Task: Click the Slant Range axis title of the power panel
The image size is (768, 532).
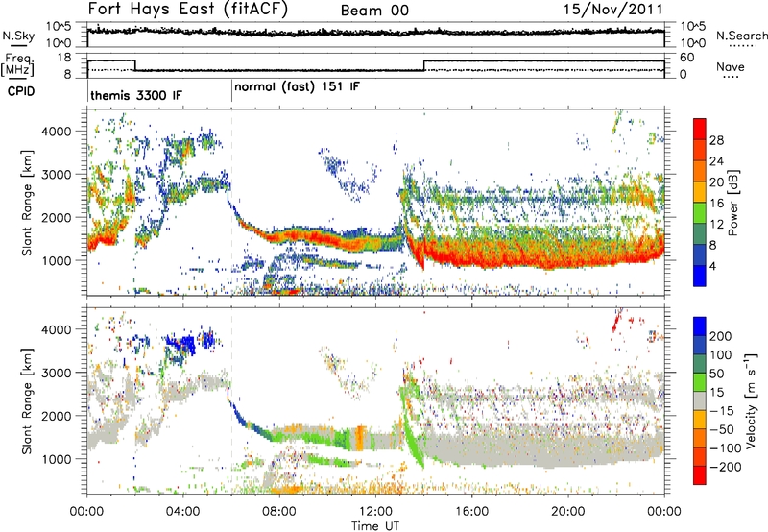Action: (x=27, y=203)
